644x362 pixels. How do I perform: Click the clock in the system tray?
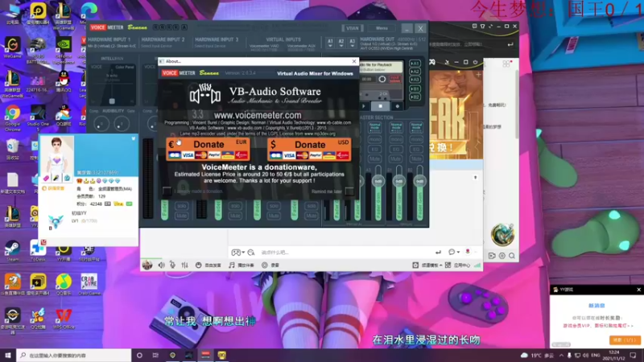coord(614,356)
